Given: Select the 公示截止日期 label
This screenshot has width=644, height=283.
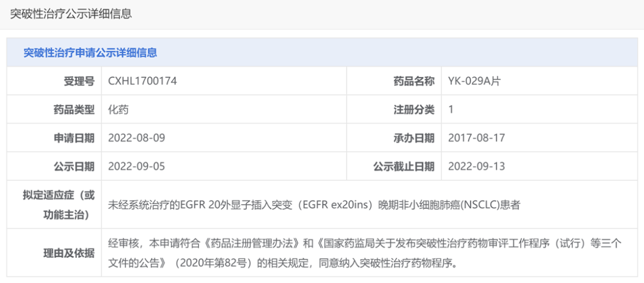Looking at the screenshot, I should click(x=404, y=167).
